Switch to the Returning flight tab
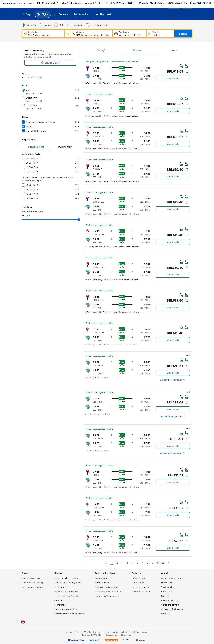Image resolution: width=214 pixels, height=644 pixels. point(64,147)
